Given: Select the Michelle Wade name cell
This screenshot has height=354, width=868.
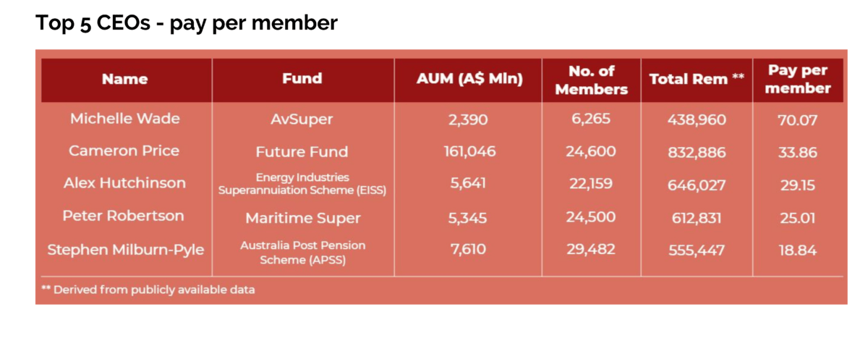Looking at the screenshot, I should click(124, 119).
